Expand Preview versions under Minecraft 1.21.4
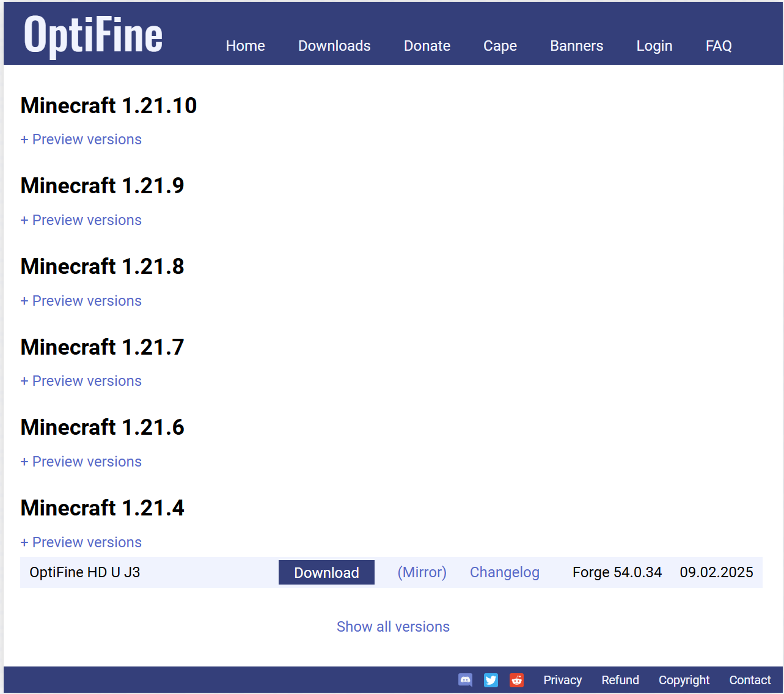 pos(81,542)
